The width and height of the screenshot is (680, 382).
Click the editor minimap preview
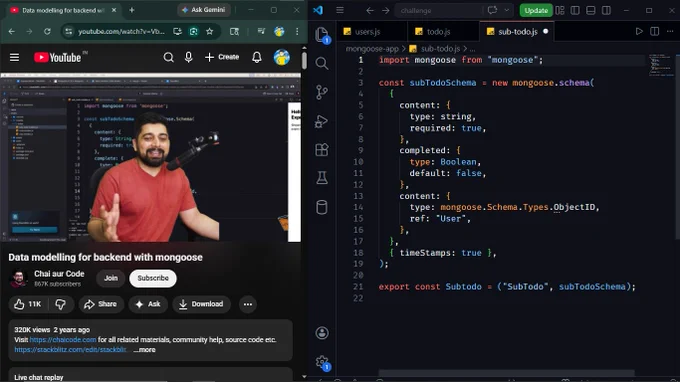tap(660, 65)
